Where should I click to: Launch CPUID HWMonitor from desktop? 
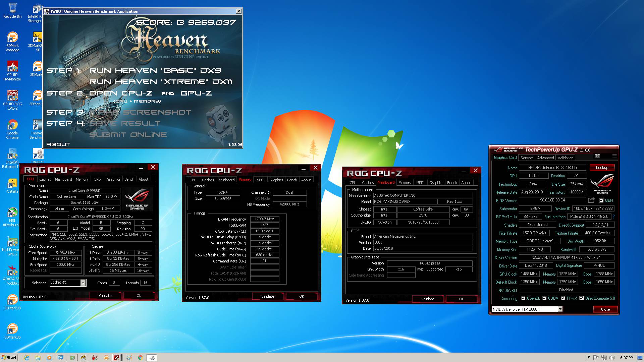12,71
